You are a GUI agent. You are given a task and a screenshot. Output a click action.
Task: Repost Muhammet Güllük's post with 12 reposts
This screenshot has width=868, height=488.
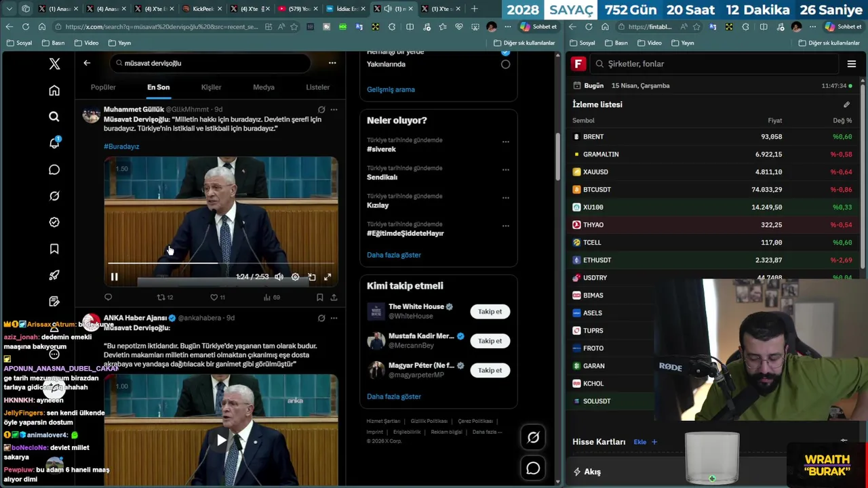(x=165, y=297)
